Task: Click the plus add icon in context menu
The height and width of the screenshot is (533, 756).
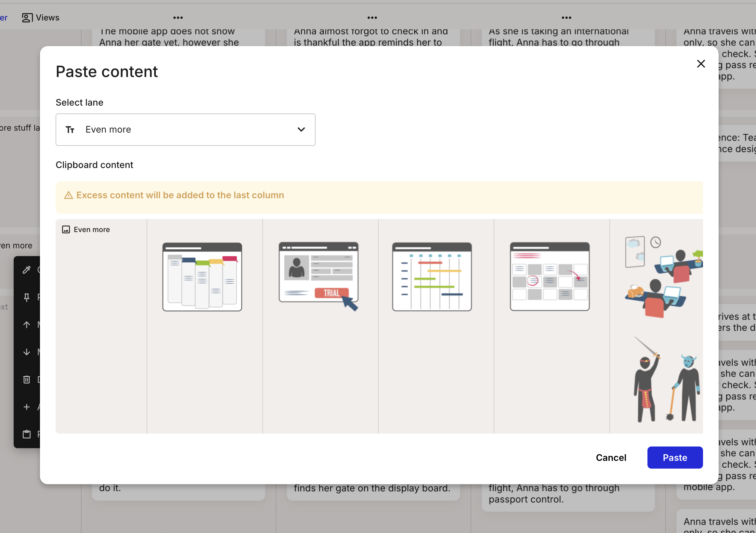Action: tap(27, 407)
